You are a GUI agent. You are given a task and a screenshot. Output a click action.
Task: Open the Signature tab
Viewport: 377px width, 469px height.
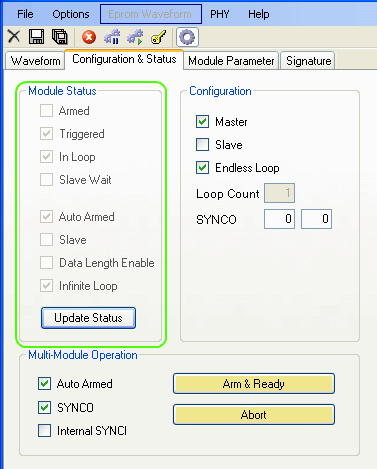click(x=308, y=61)
